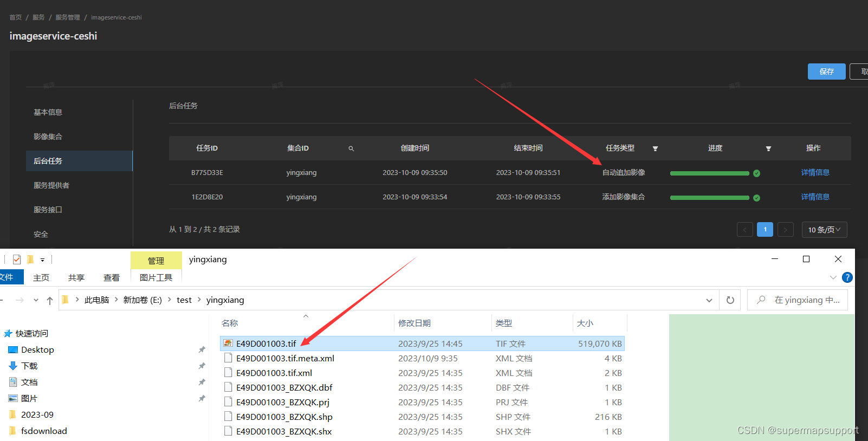Image resolution: width=868 pixels, height=441 pixels.
Task: Open the quick access toolbar customize arrow
Action: (x=42, y=260)
